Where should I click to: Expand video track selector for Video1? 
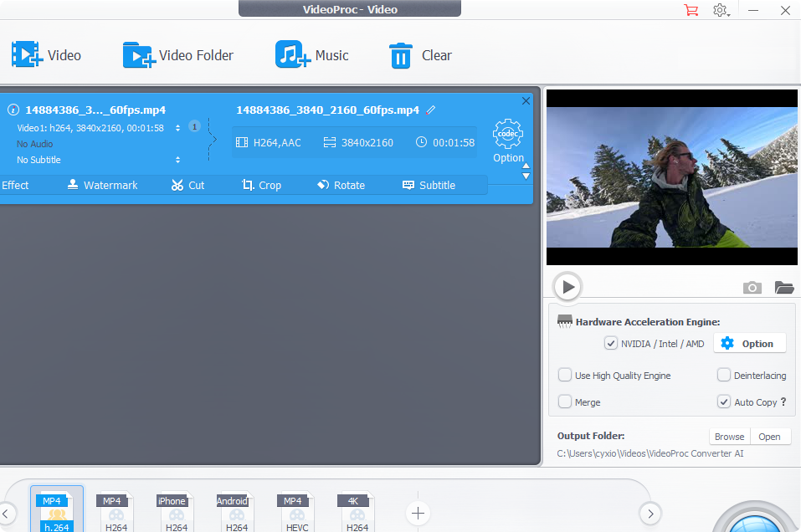point(177,128)
